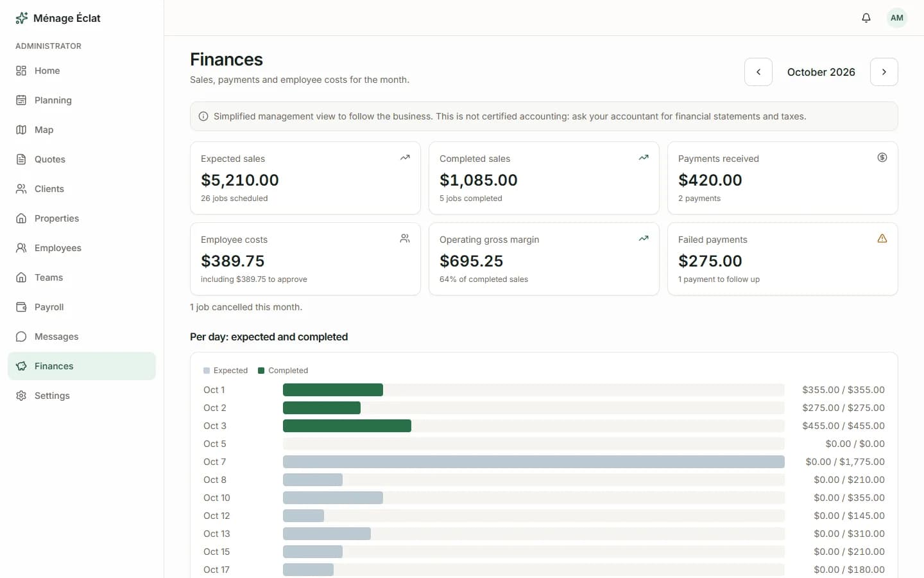Go to next month with right chevron

[884, 72]
